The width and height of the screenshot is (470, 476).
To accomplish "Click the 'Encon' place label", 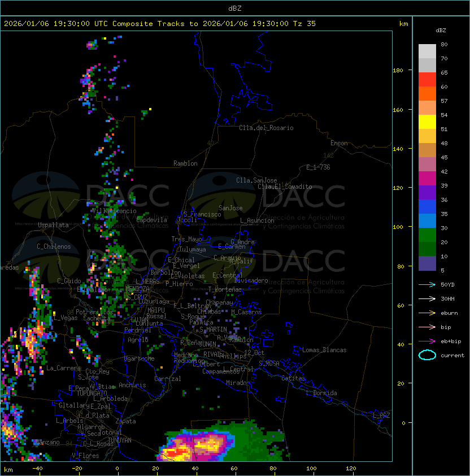I will [339, 143].
